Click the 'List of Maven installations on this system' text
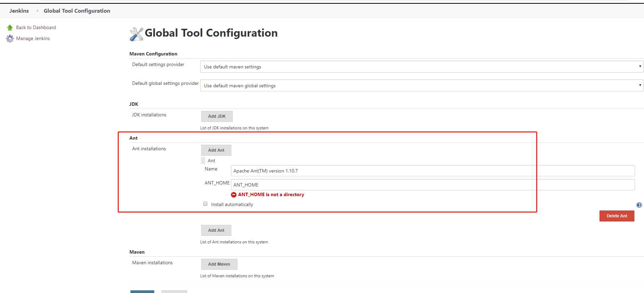Viewport: 644px width, 293px height. pos(237,276)
